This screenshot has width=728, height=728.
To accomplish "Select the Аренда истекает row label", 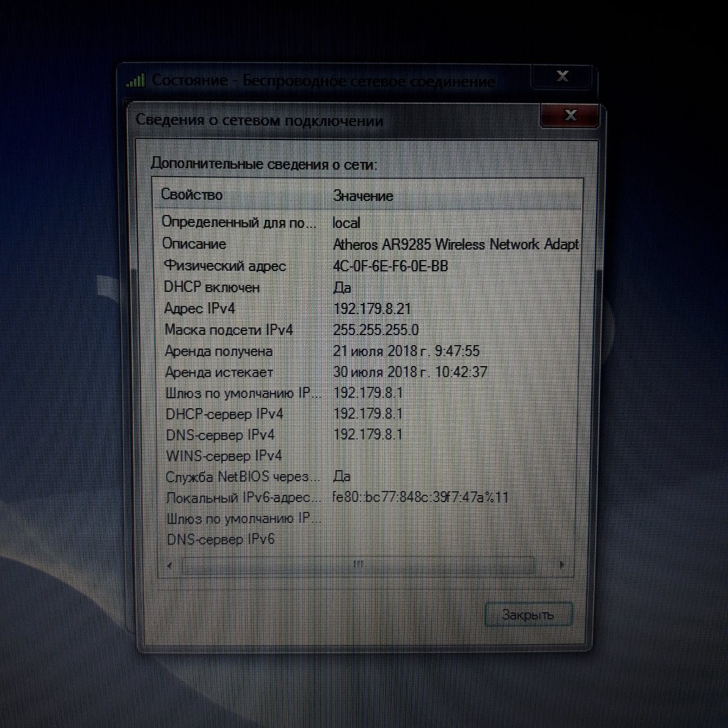I will point(219,372).
